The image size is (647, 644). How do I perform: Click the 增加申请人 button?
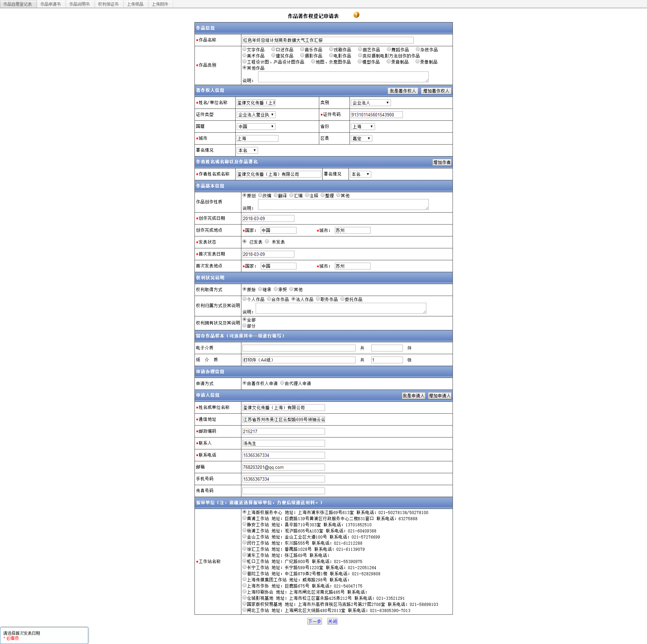click(x=440, y=396)
